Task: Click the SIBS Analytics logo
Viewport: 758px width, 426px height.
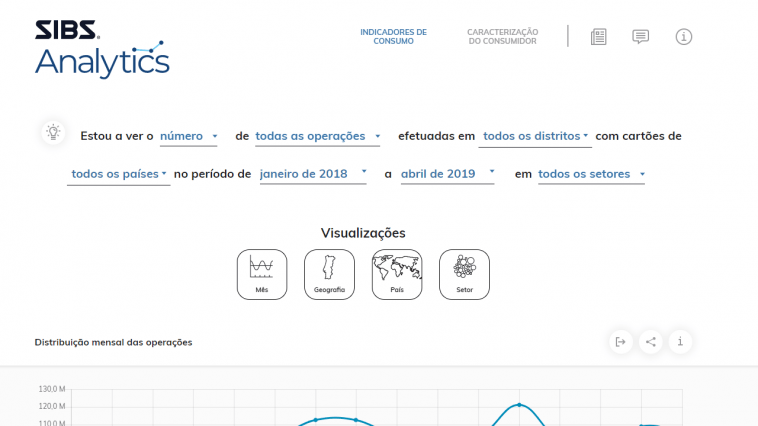Action: coord(101,50)
